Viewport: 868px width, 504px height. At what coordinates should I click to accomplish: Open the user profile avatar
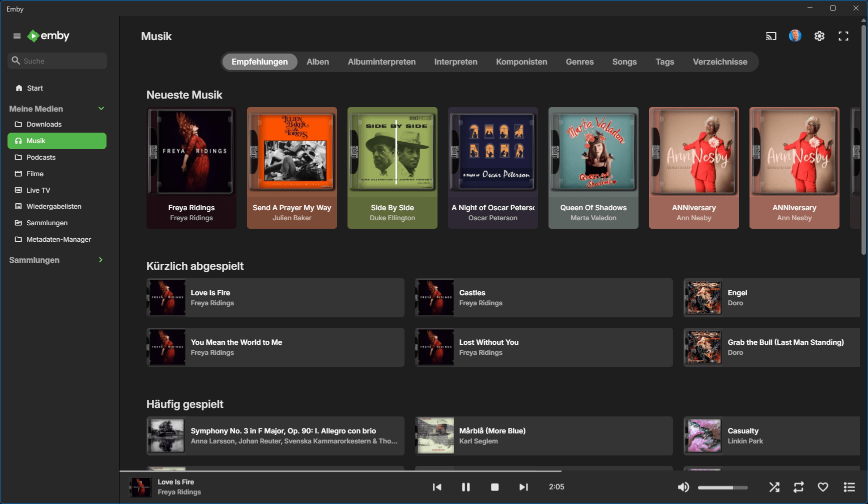(x=795, y=36)
